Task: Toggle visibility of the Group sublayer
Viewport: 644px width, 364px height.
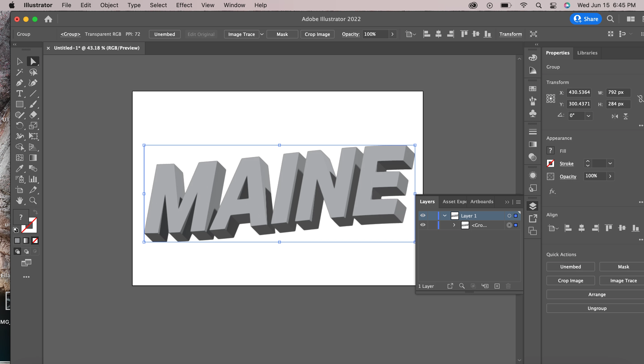Action: [x=423, y=225]
